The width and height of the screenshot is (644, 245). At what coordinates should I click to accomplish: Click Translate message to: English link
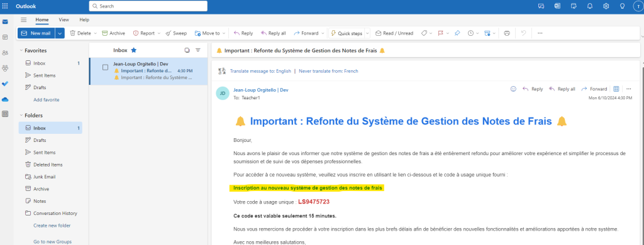pos(260,71)
